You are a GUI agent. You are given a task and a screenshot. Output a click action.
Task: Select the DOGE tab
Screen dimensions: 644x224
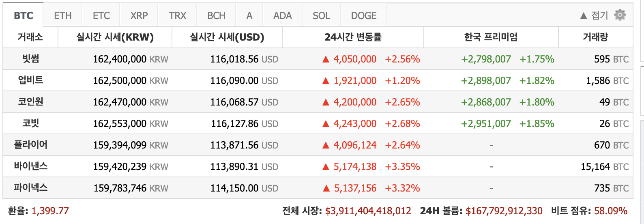(364, 15)
